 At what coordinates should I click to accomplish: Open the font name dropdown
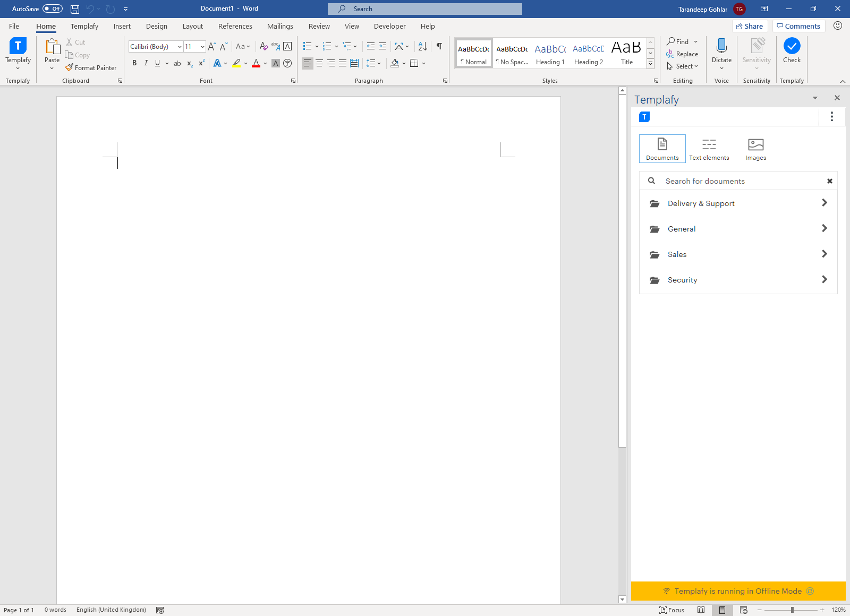180,47
